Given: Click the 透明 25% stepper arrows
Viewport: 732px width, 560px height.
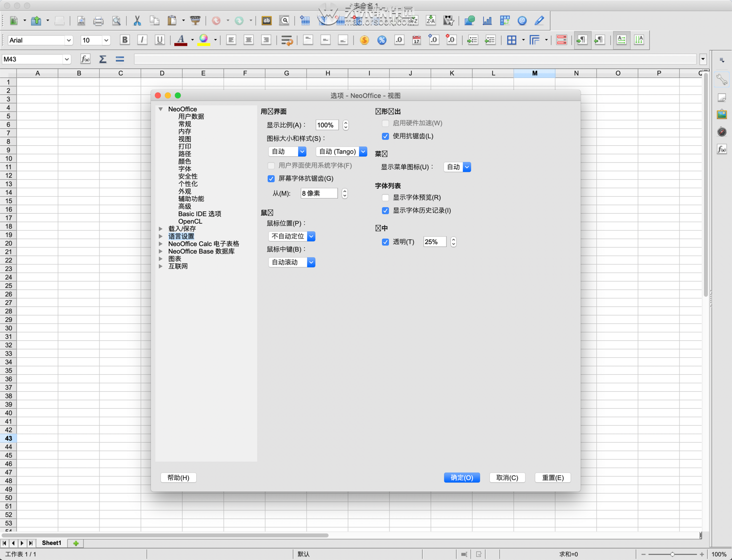Looking at the screenshot, I should [x=453, y=242].
